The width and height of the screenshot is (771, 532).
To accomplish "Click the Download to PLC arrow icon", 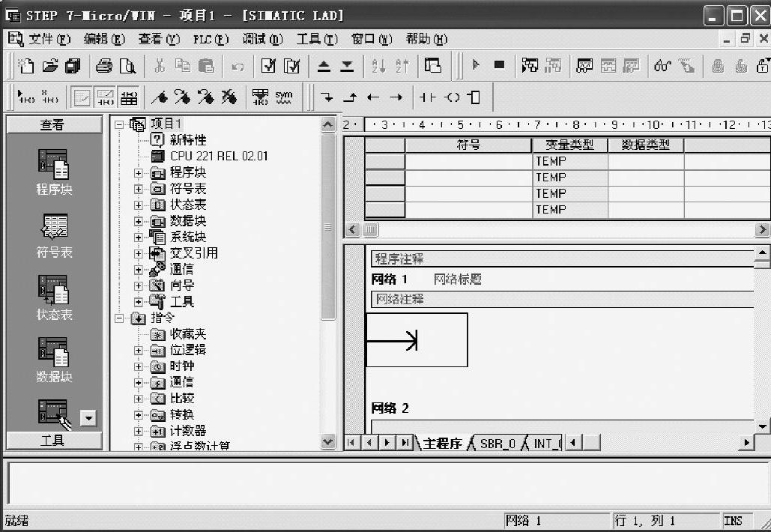I will pos(347,66).
